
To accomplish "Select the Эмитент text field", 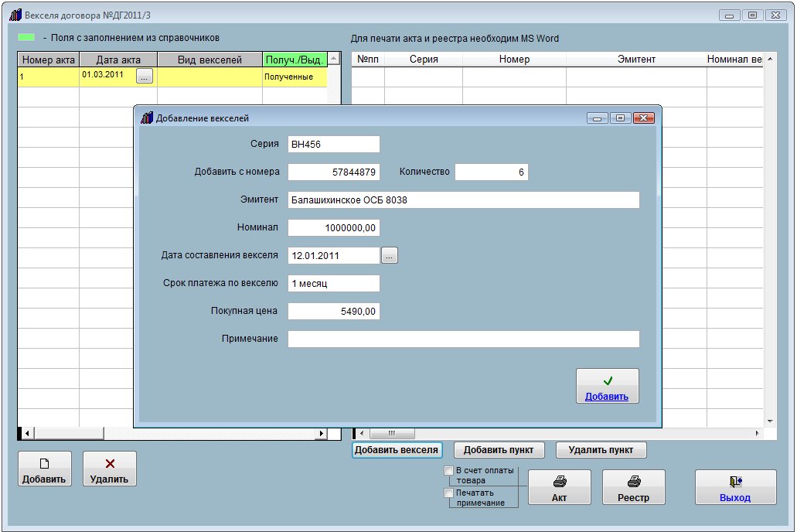I will coord(463,200).
